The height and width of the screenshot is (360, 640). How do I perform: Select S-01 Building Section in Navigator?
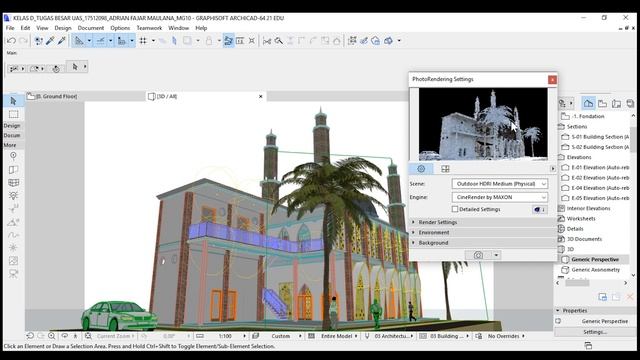pos(595,137)
